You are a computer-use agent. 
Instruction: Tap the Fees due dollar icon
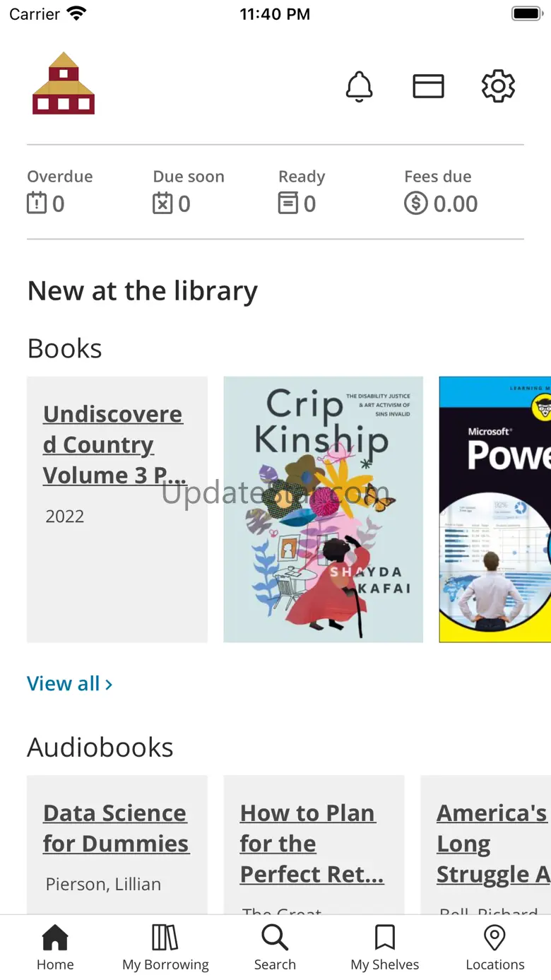click(415, 203)
